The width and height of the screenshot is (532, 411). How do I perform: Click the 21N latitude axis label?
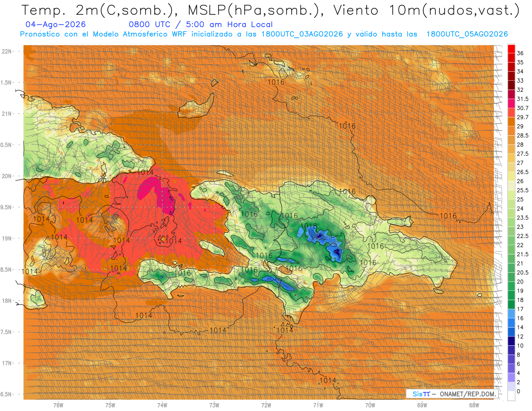point(7,114)
